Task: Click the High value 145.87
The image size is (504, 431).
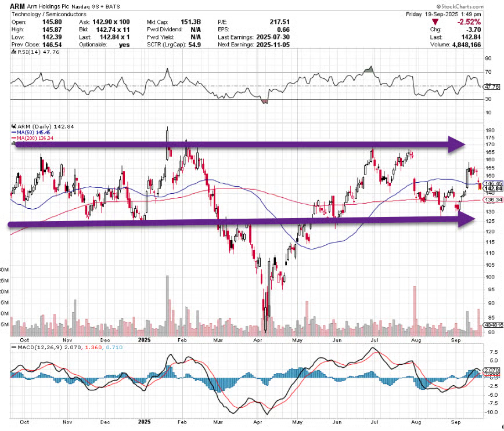Action: click(52, 30)
